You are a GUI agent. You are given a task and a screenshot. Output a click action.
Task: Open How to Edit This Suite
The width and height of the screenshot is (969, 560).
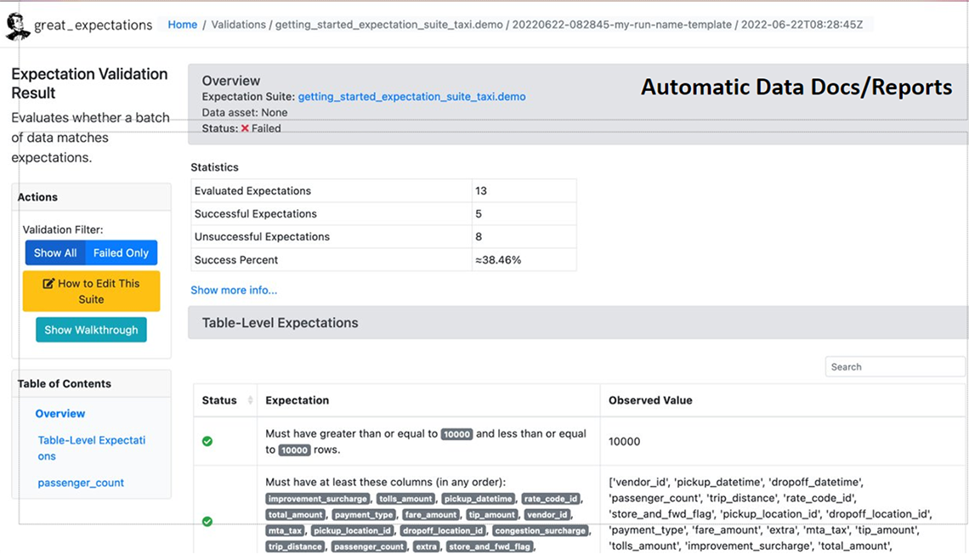[92, 291]
